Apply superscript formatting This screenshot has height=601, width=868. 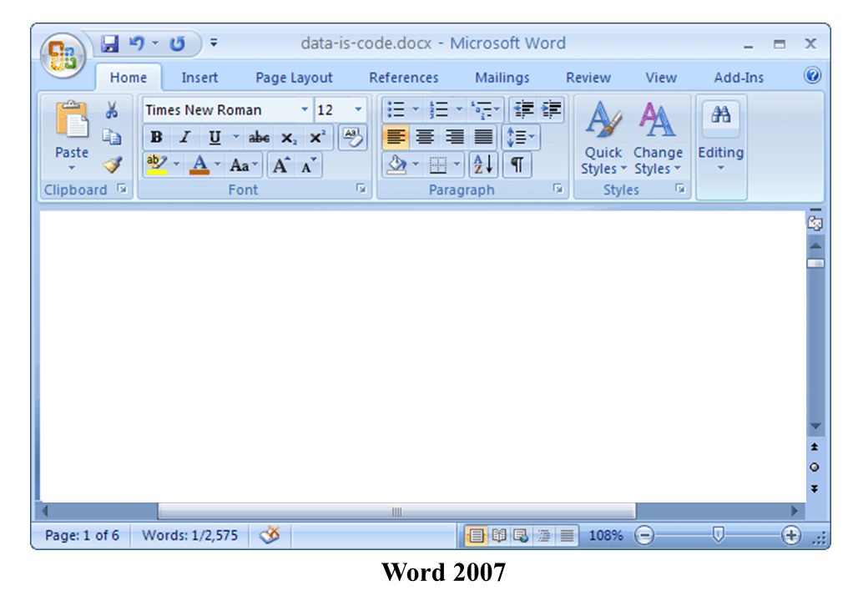tap(317, 137)
